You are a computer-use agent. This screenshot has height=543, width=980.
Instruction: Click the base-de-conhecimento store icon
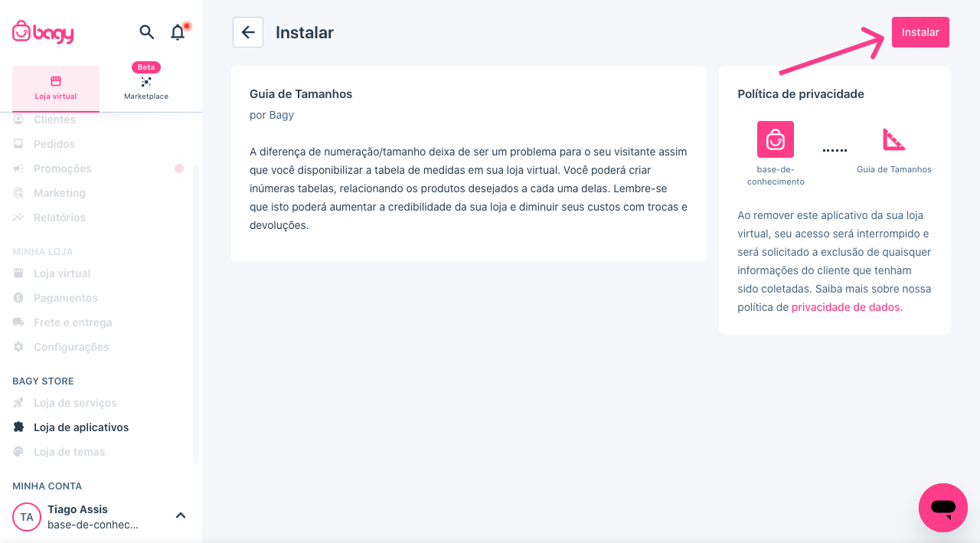pyautogui.click(x=776, y=139)
